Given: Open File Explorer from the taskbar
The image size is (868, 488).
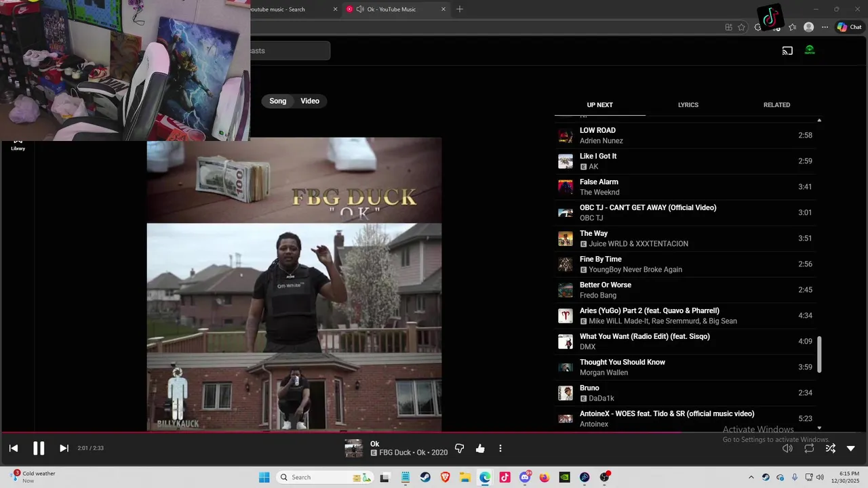Looking at the screenshot, I should click(x=465, y=477).
